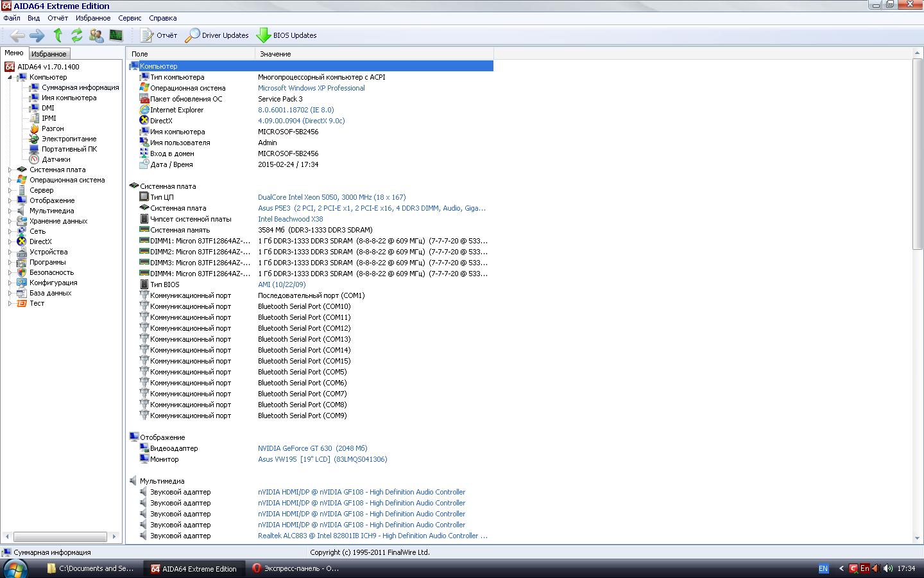Screen dimensions: 924x578
Task: Switch to C:\Documents and Se... taskbar window
Action: (x=90, y=568)
